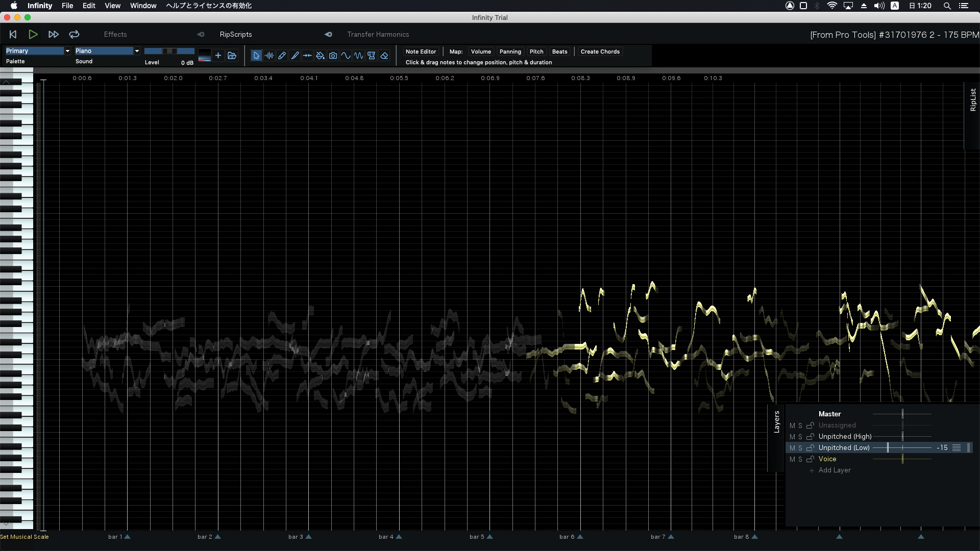Viewport: 980px width, 551px height.
Task: Solo the Unpitched (High) layer
Action: (x=800, y=437)
